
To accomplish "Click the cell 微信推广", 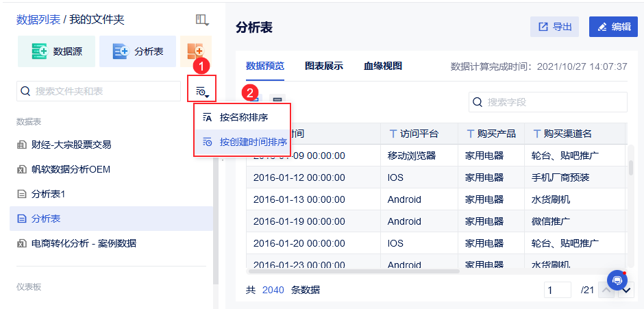I will point(575,221).
